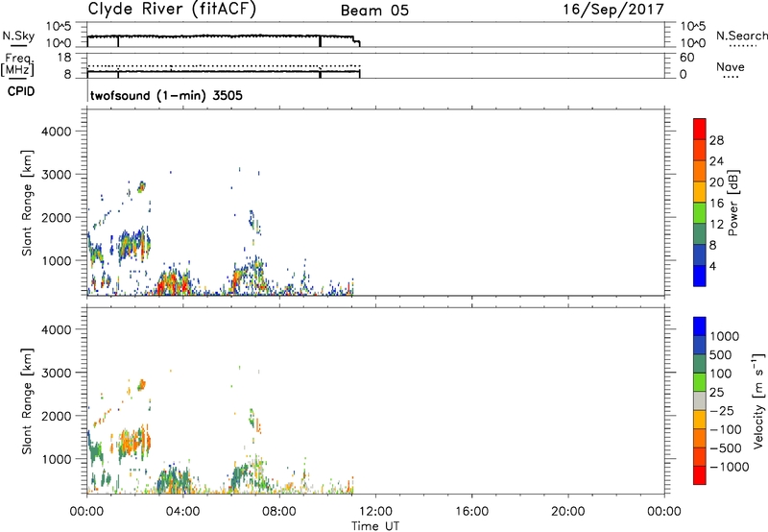Click the "Slant Range [km]" label of the power panel

click(27, 203)
